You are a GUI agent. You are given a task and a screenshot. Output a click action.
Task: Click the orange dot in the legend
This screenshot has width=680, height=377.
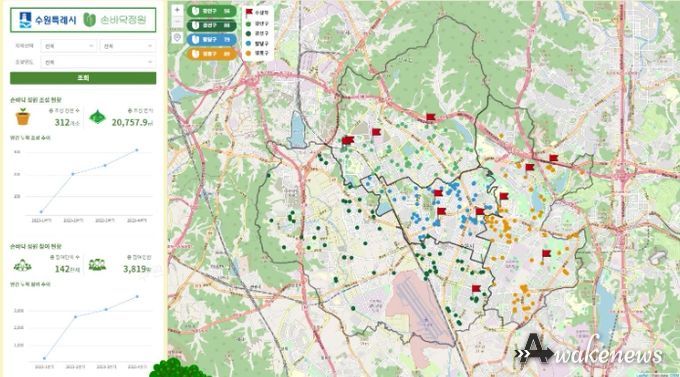(x=248, y=53)
